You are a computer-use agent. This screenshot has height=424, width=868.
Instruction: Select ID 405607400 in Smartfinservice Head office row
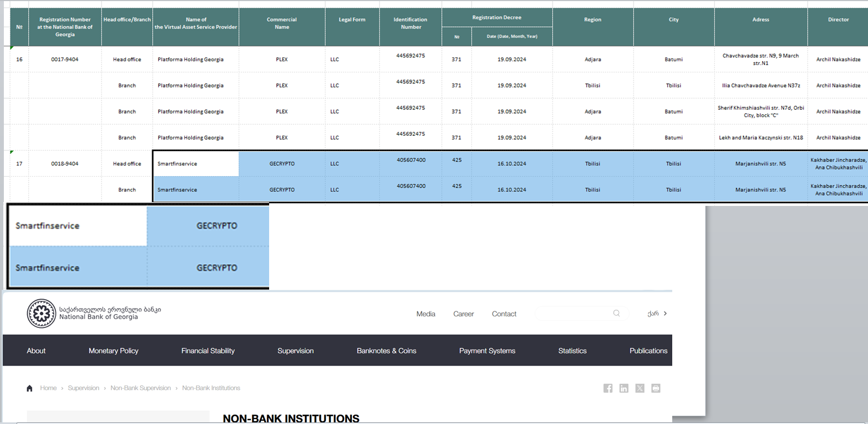411,164
